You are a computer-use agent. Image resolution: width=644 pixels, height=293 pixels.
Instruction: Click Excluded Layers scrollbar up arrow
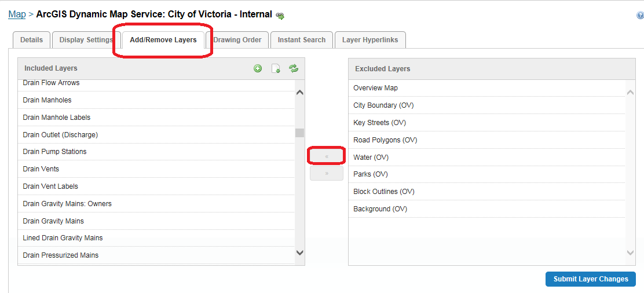[x=631, y=93]
